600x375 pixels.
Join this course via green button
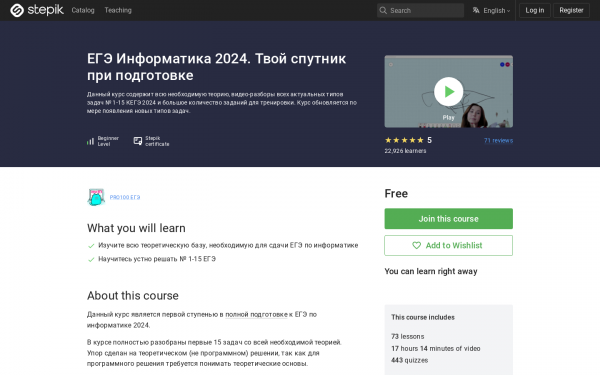pyautogui.click(x=448, y=218)
